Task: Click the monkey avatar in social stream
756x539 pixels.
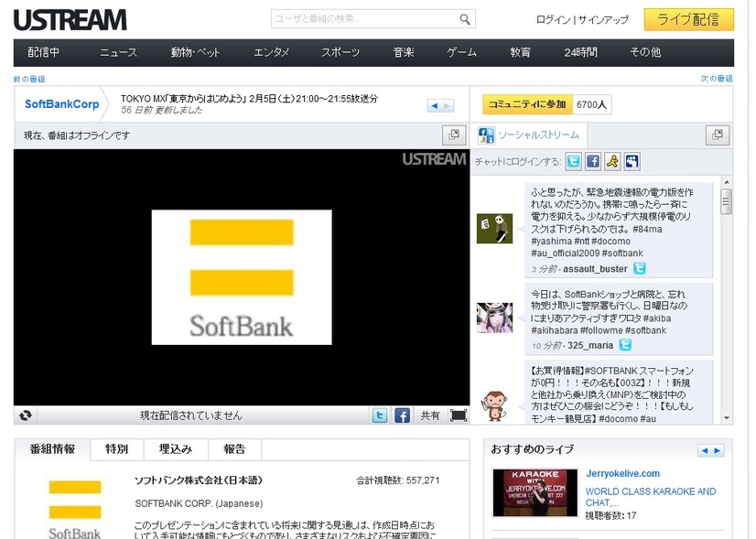Action: [x=494, y=406]
